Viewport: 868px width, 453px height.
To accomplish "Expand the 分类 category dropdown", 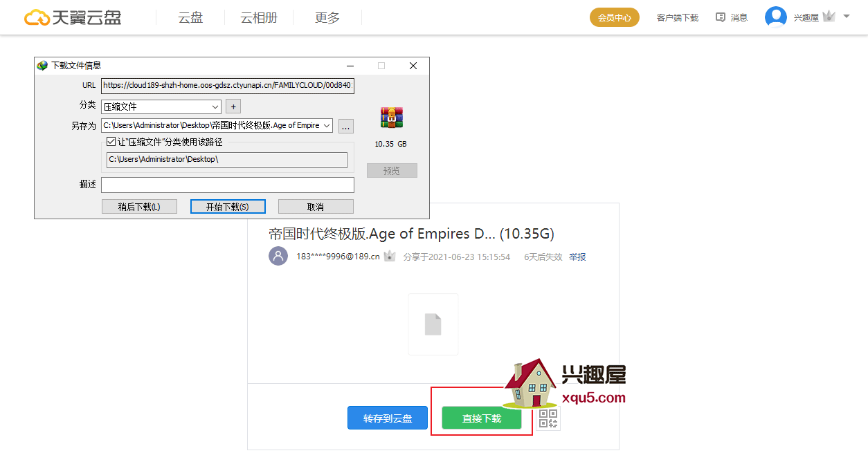I will point(215,107).
